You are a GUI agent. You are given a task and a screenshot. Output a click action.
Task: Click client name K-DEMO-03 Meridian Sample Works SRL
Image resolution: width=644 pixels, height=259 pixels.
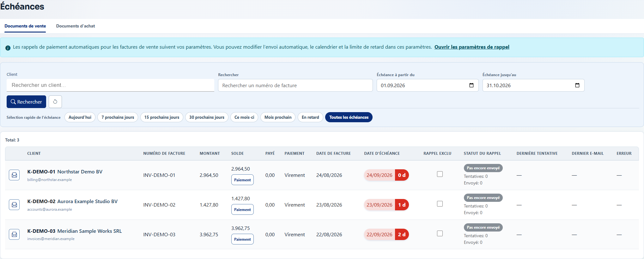tap(75, 231)
